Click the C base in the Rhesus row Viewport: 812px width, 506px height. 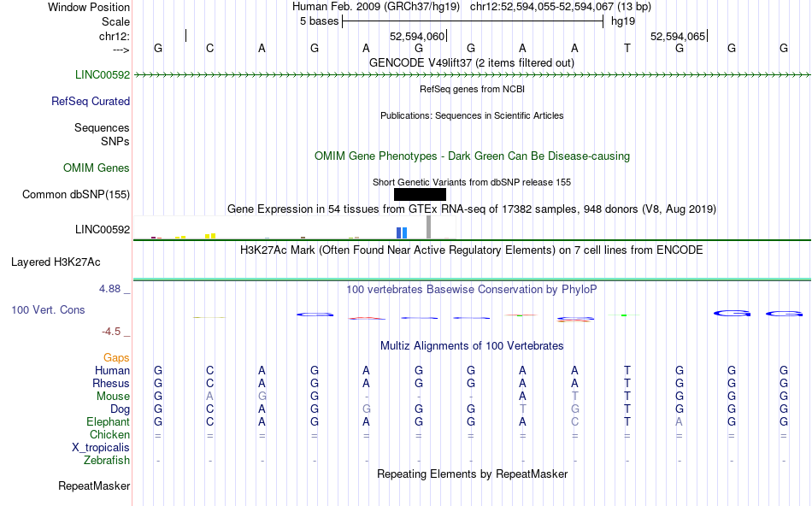tap(209, 383)
